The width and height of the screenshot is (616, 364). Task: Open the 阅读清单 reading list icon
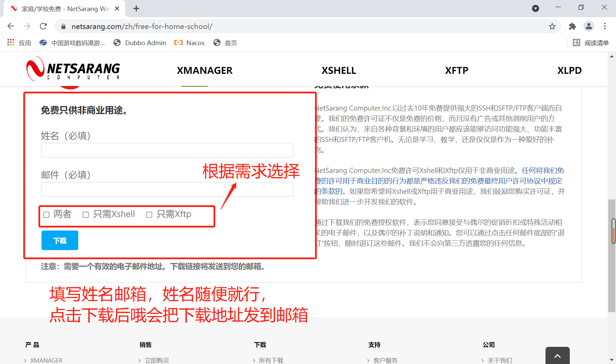pos(591,43)
